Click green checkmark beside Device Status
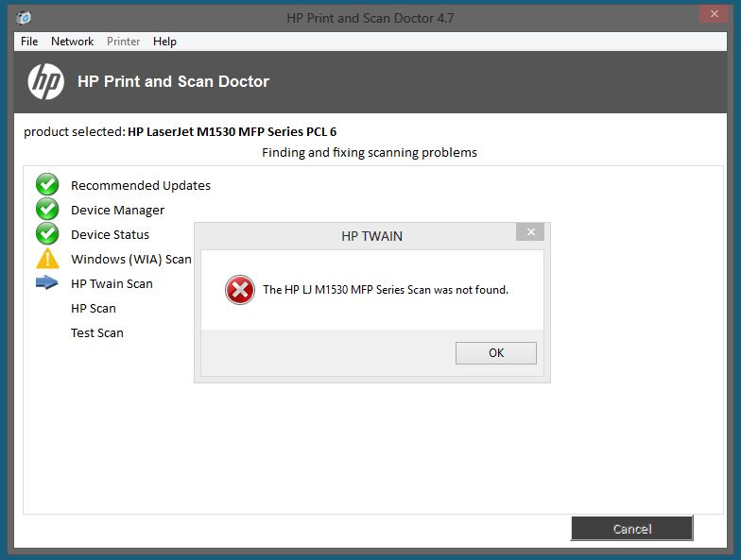The image size is (741, 560). 47,234
